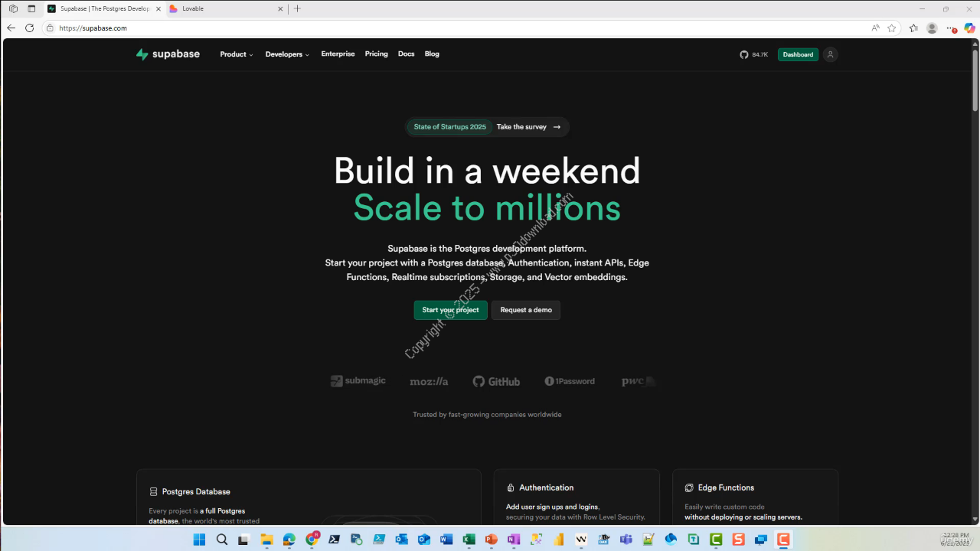Open the Enterprise nav link
Screen dimensions: 980x551
pyautogui.click(x=338, y=54)
